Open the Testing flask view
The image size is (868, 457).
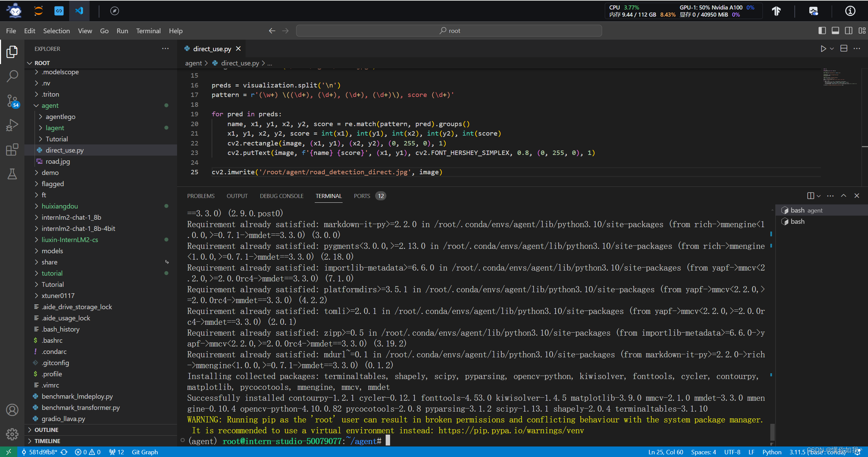pos(12,174)
